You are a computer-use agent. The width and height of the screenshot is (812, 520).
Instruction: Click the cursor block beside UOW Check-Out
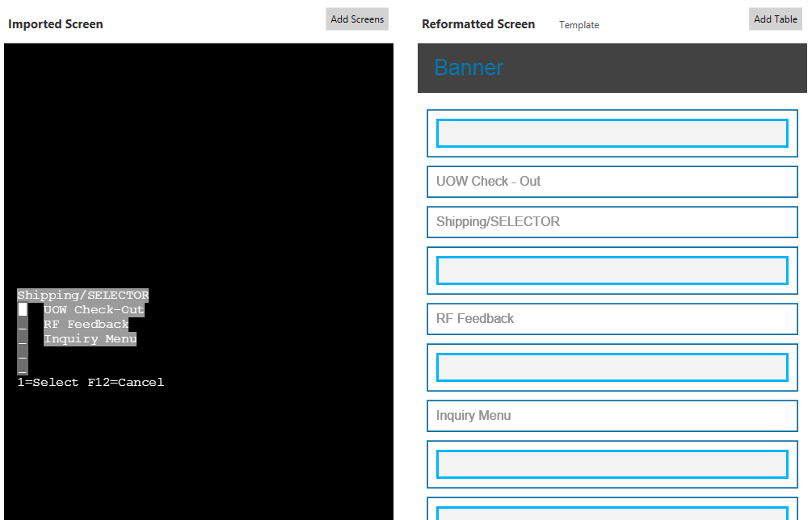pos(23,310)
